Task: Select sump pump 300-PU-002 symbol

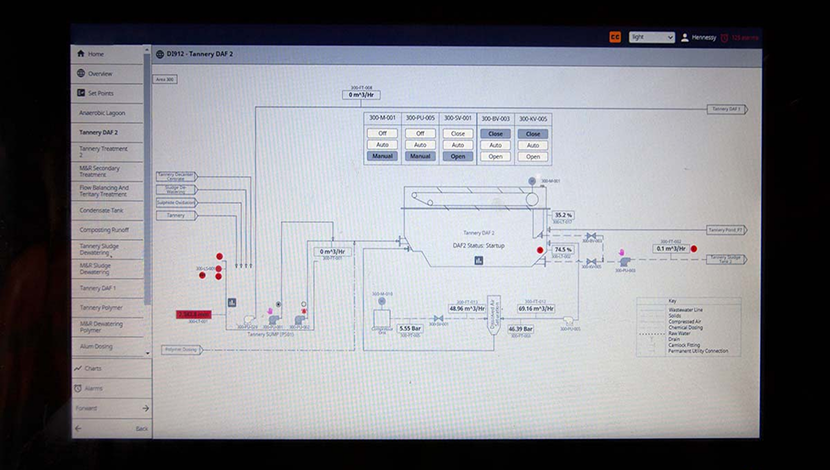Action: [x=300, y=319]
